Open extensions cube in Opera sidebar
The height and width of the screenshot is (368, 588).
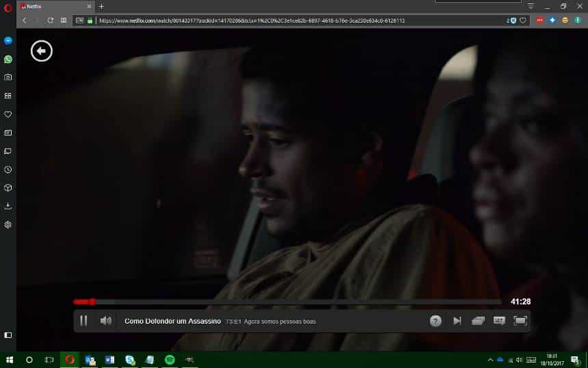click(8, 188)
